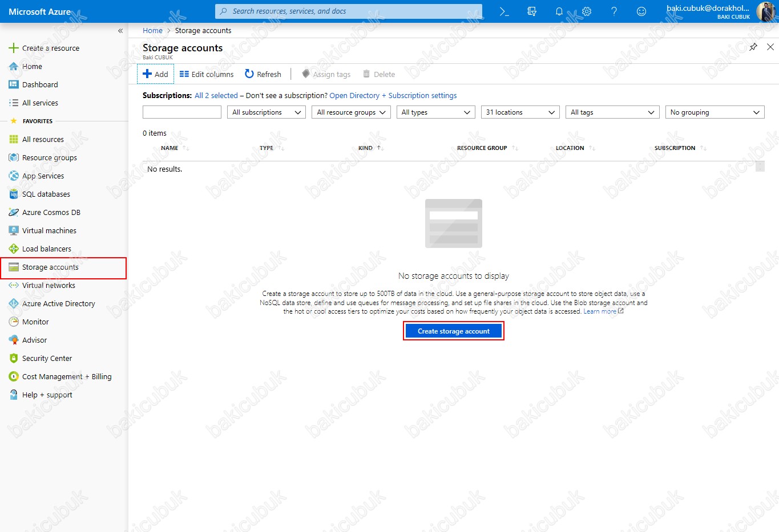Screen dimensions: 779x532
Task: Open the Learn more link
Action: click(x=600, y=311)
